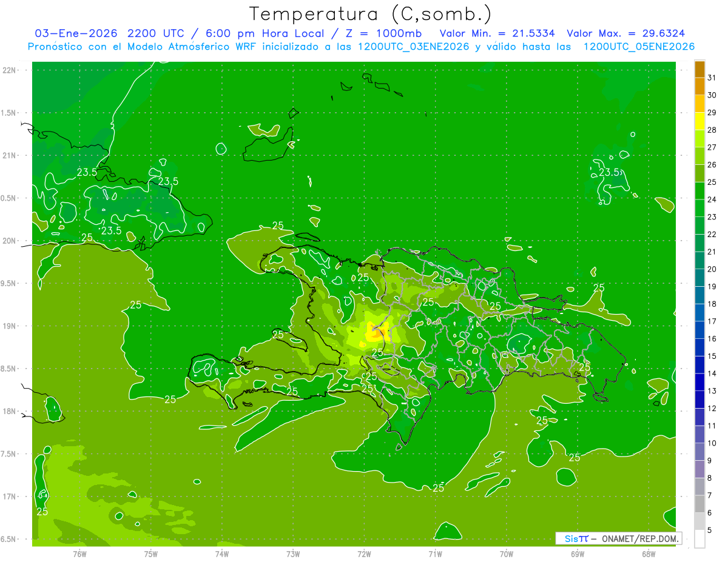
Task: Select the '9.5N' latitude tick label
Action: tap(10, 284)
